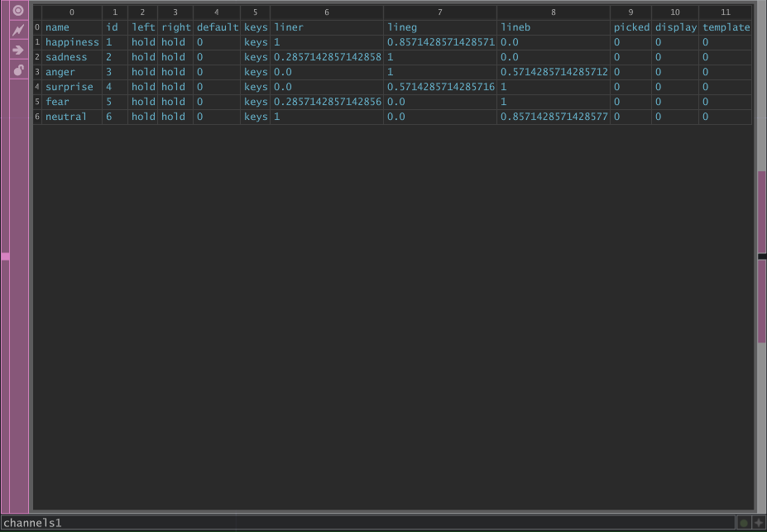The width and height of the screenshot is (767, 532).
Task: Click the liner value '1' in happiness row
Action: pos(327,42)
